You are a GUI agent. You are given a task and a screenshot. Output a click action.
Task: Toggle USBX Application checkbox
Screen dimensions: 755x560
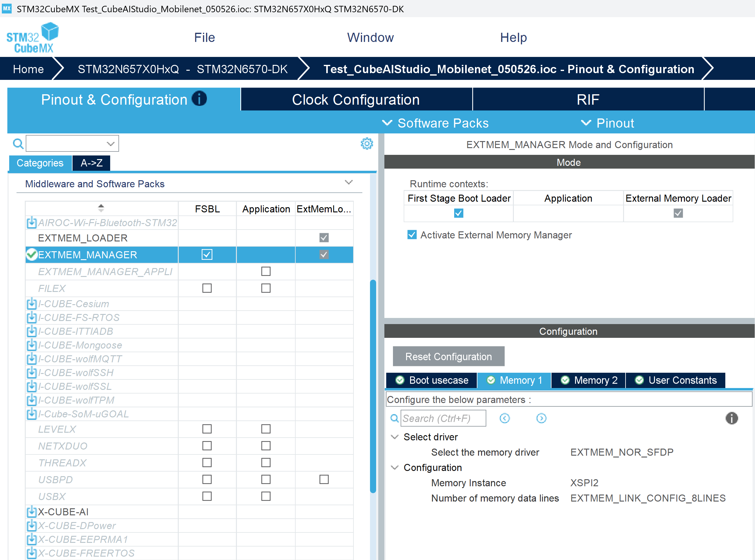click(266, 496)
